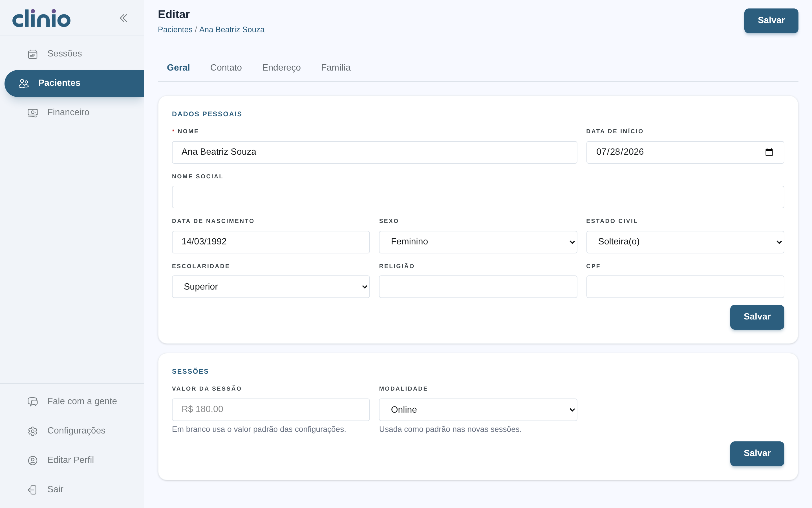The height and width of the screenshot is (508, 812).
Task: Click into the CPF field
Action: pos(685,286)
